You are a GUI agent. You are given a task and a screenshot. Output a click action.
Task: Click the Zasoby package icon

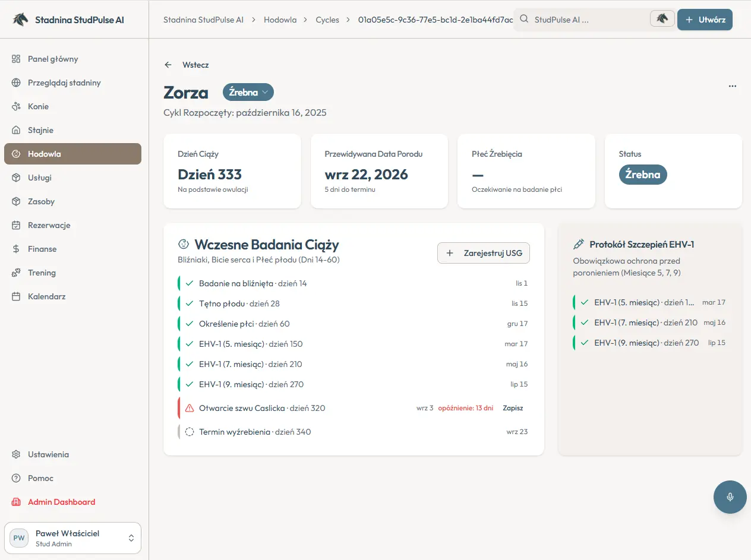(x=16, y=201)
